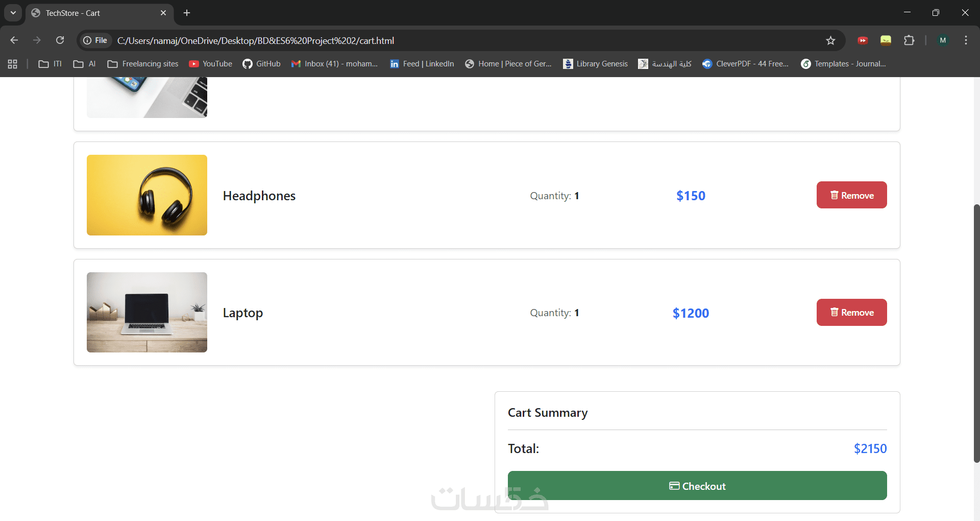Select the TechStore - Cart tab
Screen dimensions: 980x521
pyautogui.click(x=92, y=13)
